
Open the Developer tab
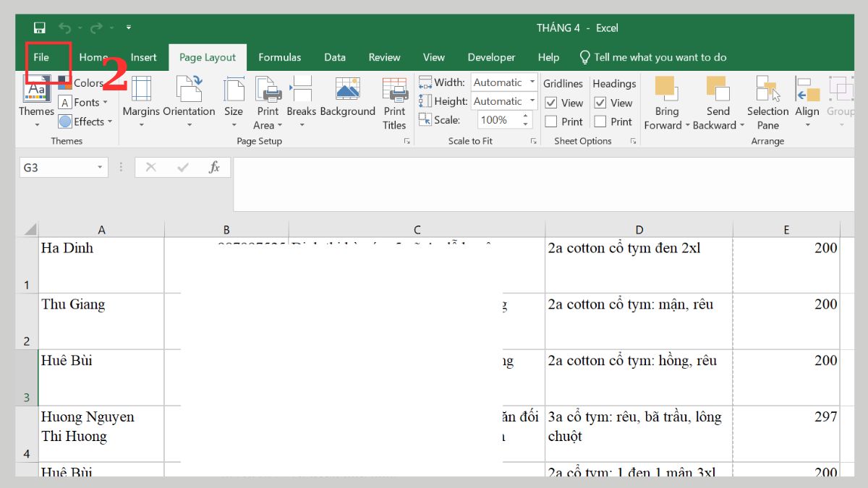(x=491, y=57)
